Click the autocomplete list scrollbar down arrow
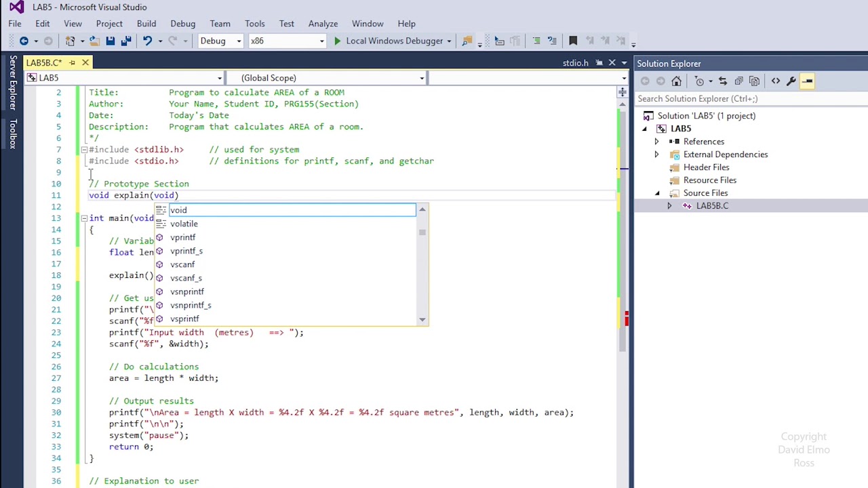Viewport: 868px width, 488px height. (x=422, y=319)
